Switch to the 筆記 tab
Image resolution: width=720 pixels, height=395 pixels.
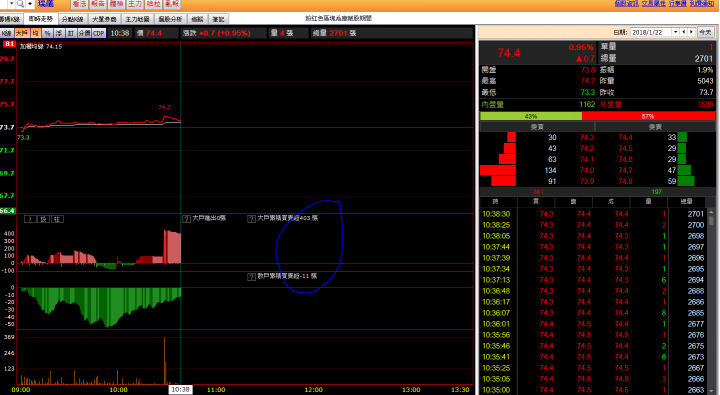click(x=219, y=19)
